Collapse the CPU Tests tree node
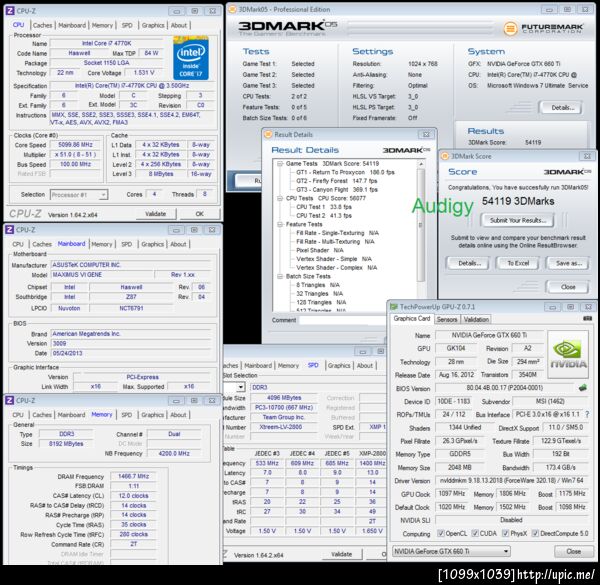The height and width of the screenshot is (585, 600). pos(280,198)
